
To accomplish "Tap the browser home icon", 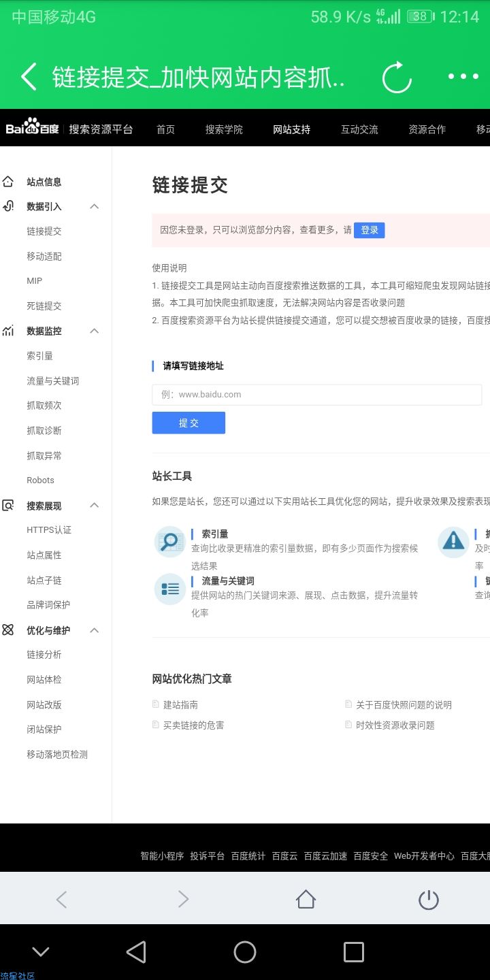I will pyautogui.click(x=306, y=900).
